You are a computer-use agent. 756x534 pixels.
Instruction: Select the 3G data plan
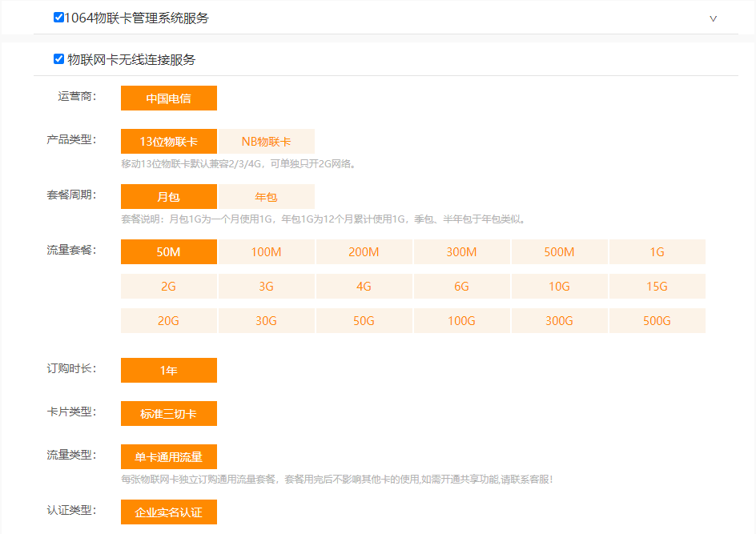tap(267, 287)
